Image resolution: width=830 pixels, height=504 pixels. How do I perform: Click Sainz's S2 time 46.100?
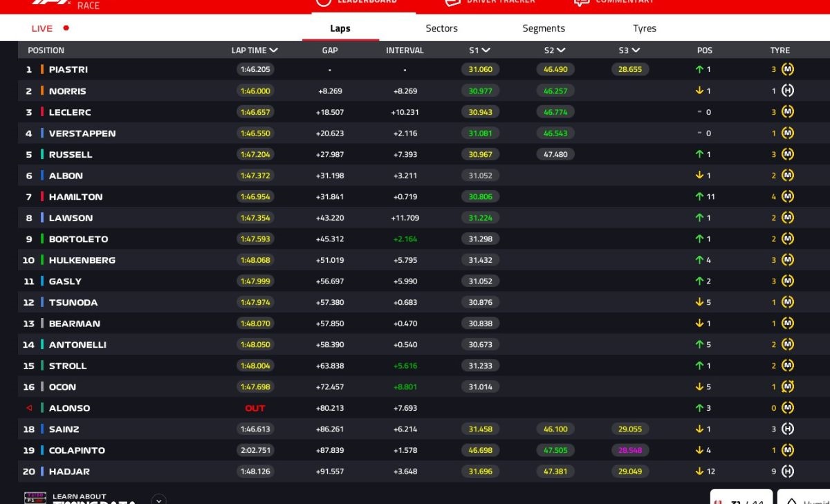[555, 429]
